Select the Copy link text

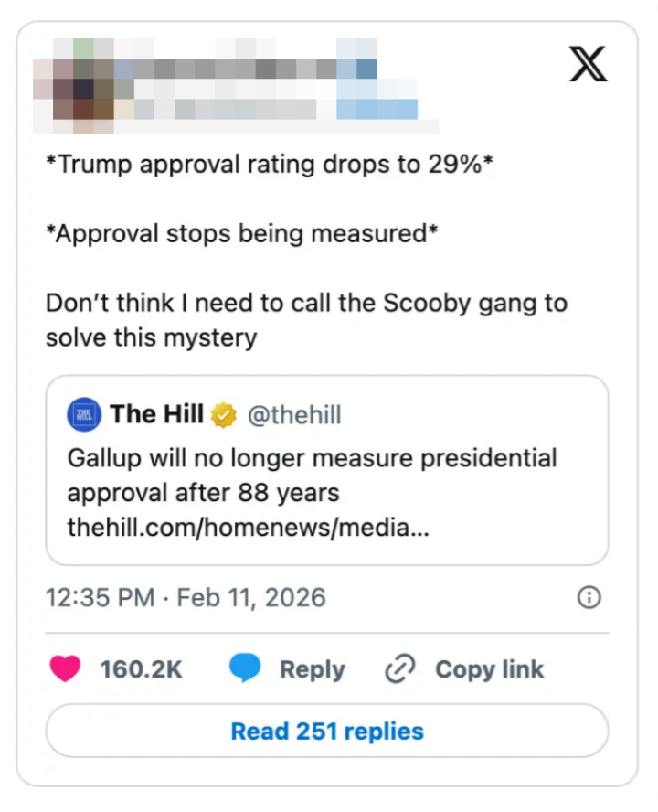pyautogui.click(x=489, y=669)
